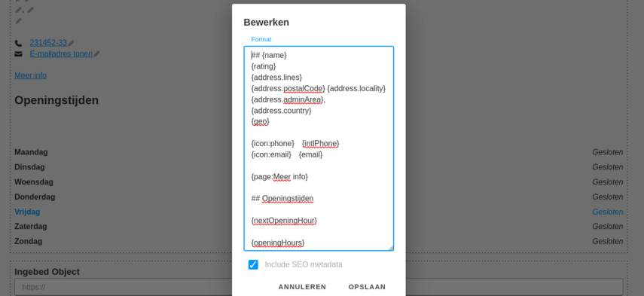Open the Meer info link
The height and width of the screenshot is (296, 644).
pyautogui.click(x=30, y=75)
